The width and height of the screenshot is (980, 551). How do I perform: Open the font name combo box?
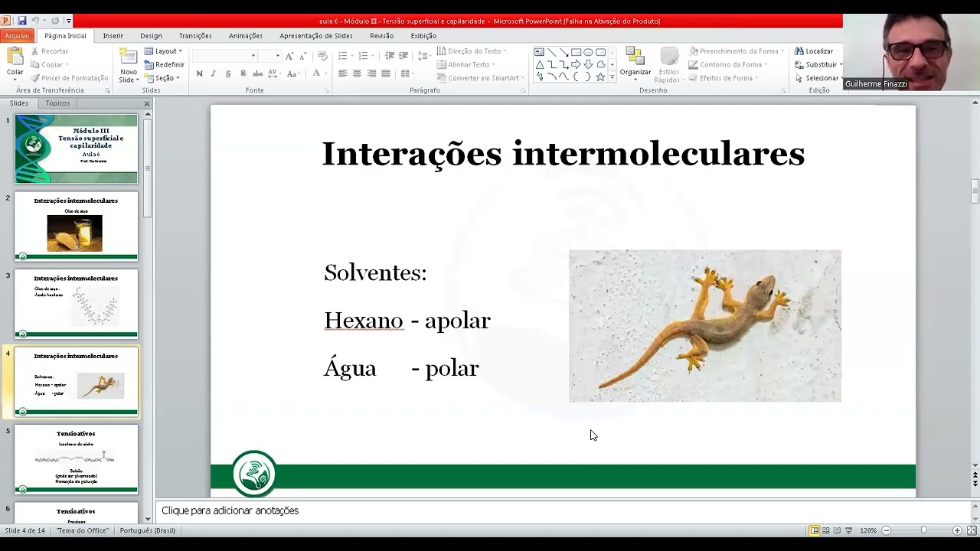(224, 56)
